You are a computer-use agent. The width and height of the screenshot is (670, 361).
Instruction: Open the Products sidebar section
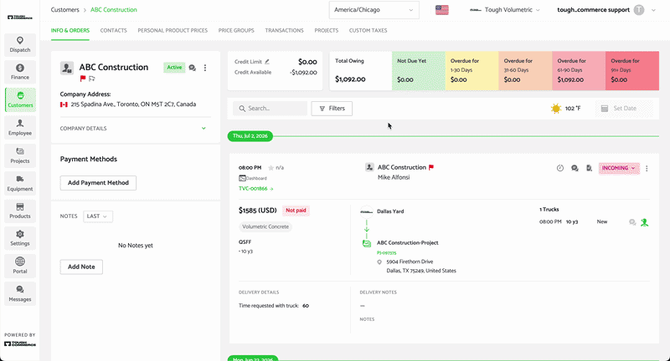click(x=20, y=211)
